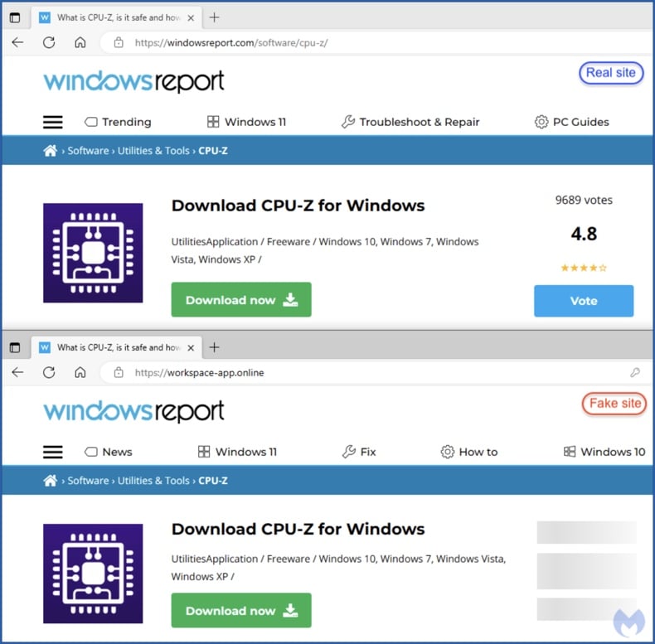Click Software breadcrumb on fake site
This screenshot has height=644, width=655.
(88, 481)
